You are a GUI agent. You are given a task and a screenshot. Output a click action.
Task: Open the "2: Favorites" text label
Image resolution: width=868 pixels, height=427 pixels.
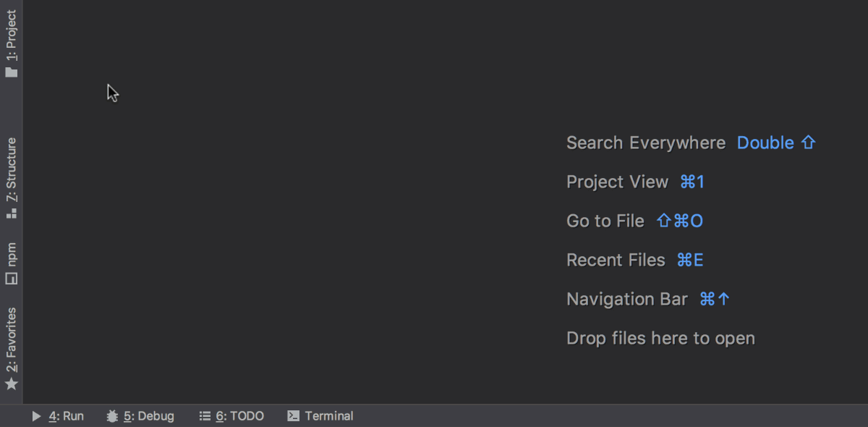12,339
